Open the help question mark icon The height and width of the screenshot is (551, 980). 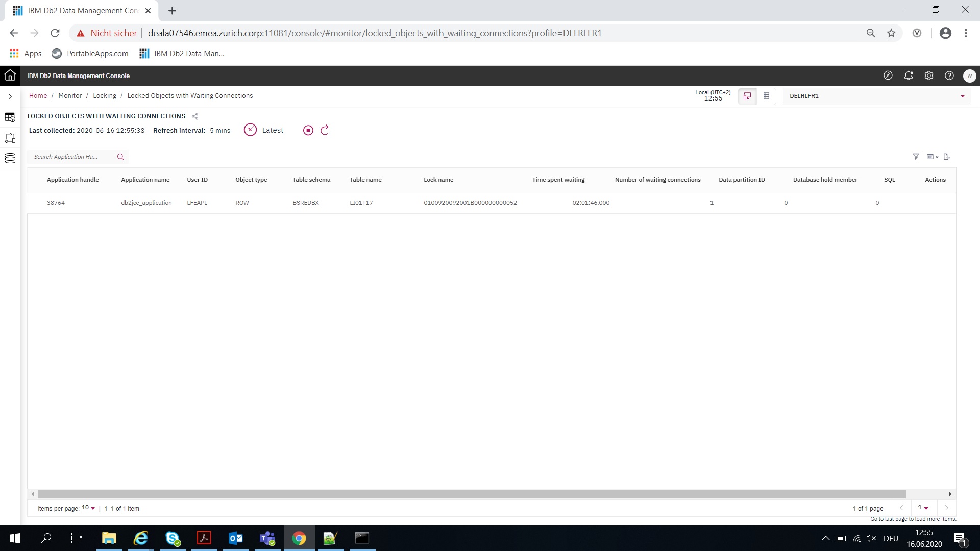pyautogui.click(x=949, y=76)
